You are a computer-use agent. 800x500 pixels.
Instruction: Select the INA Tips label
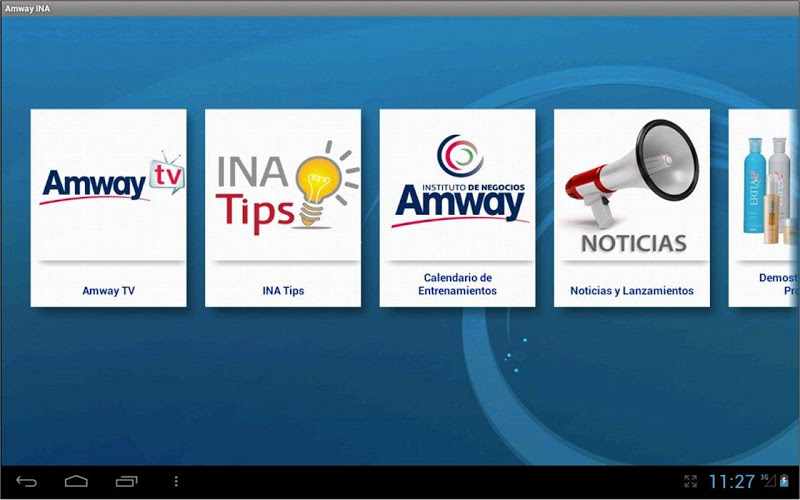point(283,291)
